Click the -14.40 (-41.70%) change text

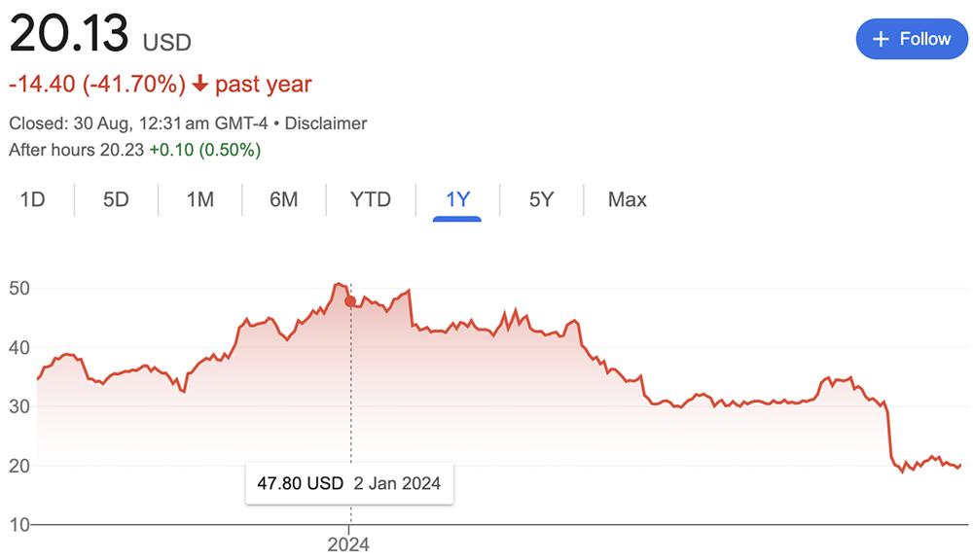(96, 85)
